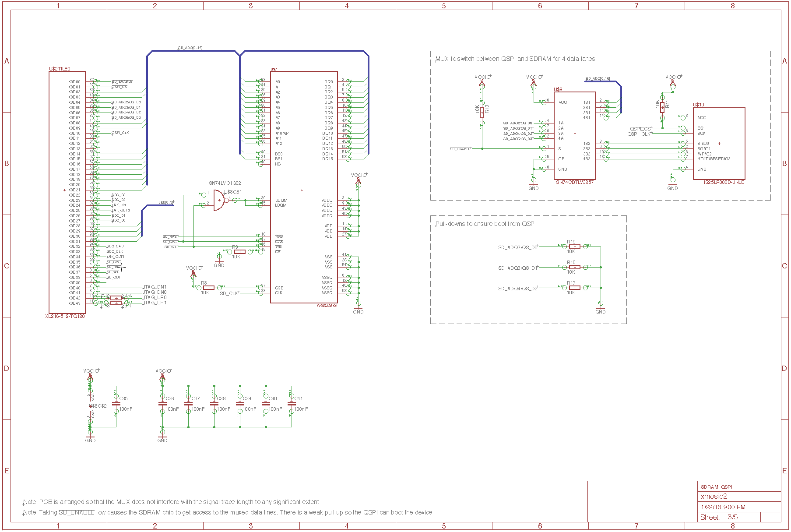Click the 'Taking SD_ENABLE low' note line
This screenshot has height=532, width=791.
[228, 512]
